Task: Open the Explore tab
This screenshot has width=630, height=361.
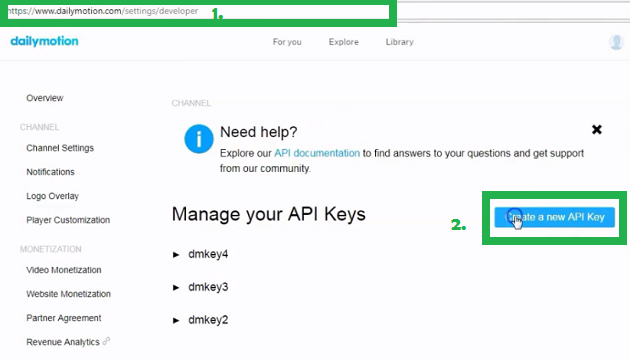Action: [x=344, y=42]
